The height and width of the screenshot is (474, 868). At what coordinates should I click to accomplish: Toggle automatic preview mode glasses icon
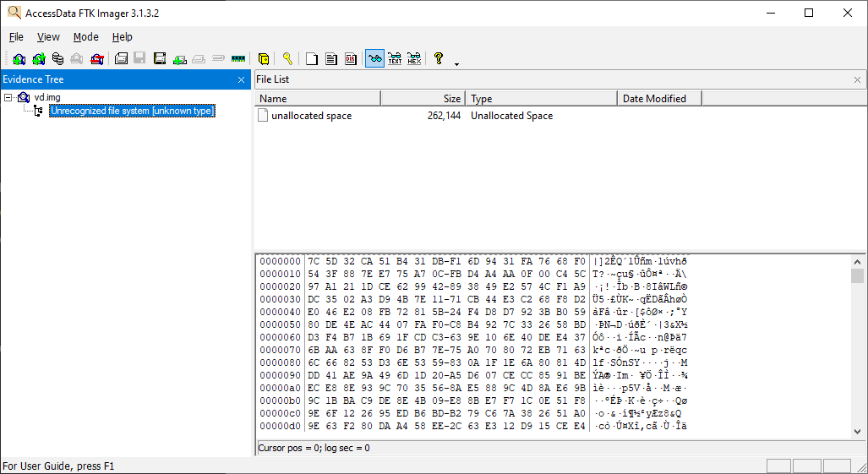pyautogui.click(x=374, y=58)
